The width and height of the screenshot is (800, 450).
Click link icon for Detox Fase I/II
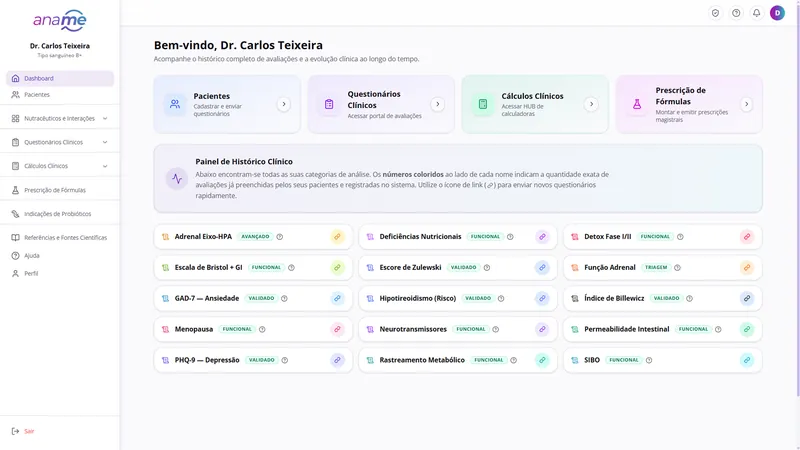click(x=746, y=237)
